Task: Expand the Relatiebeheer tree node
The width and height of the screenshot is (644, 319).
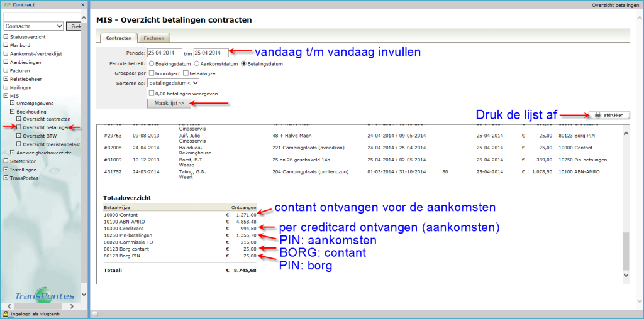Action: pos(6,79)
